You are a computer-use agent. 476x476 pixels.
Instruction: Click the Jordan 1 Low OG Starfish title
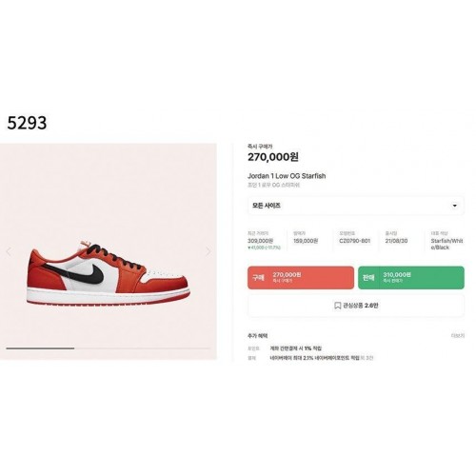pyautogui.click(x=287, y=176)
